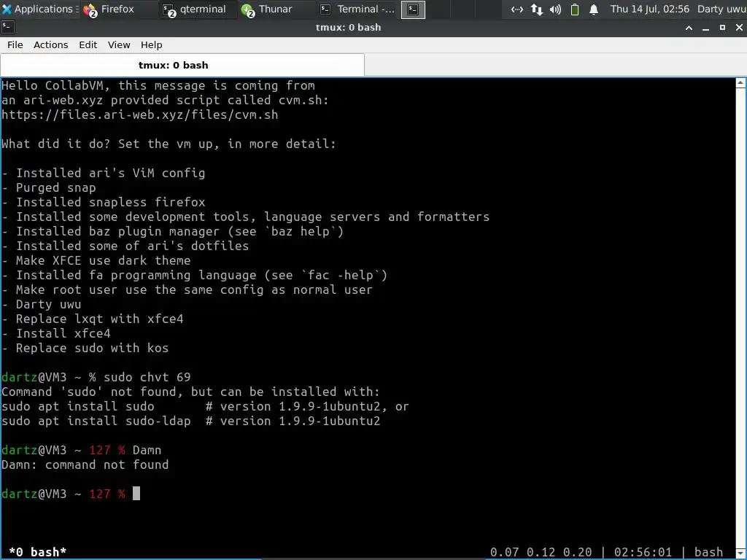The height and width of the screenshot is (560, 747).
Task: Open the network connection tray icon
Action: [517, 9]
